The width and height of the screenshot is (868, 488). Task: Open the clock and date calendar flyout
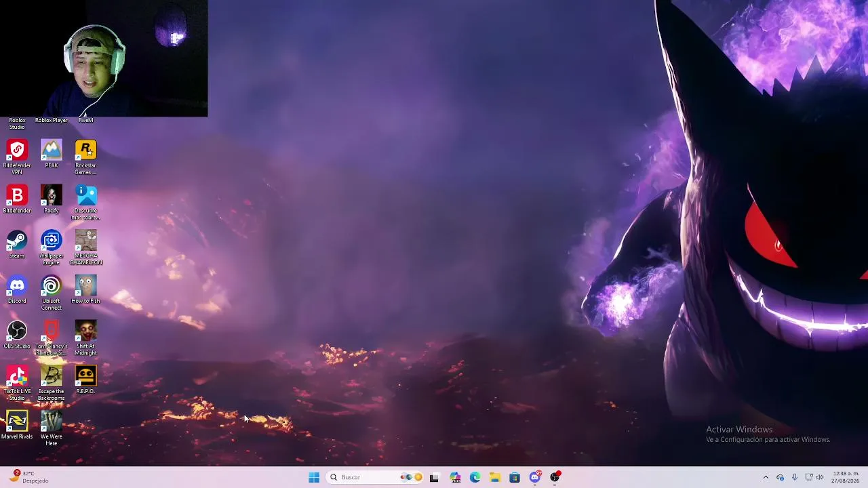pos(846,477)
